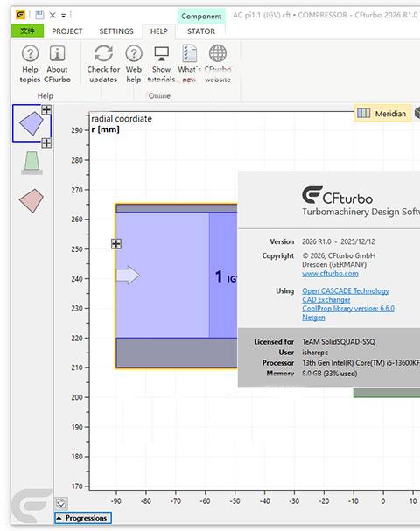
Task: Click memory '8.0 GB (33% used)' text
Action: pos(330,374)
